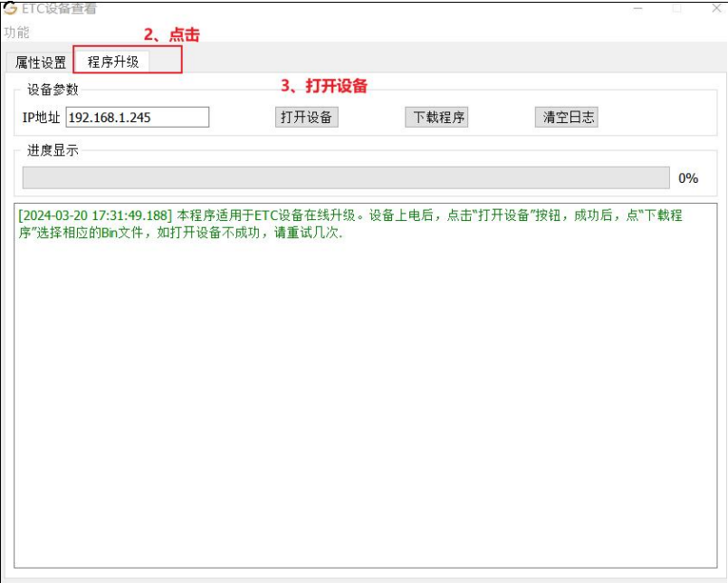
Task: Click the 进度显示 group label
Action: click(53, 150)
